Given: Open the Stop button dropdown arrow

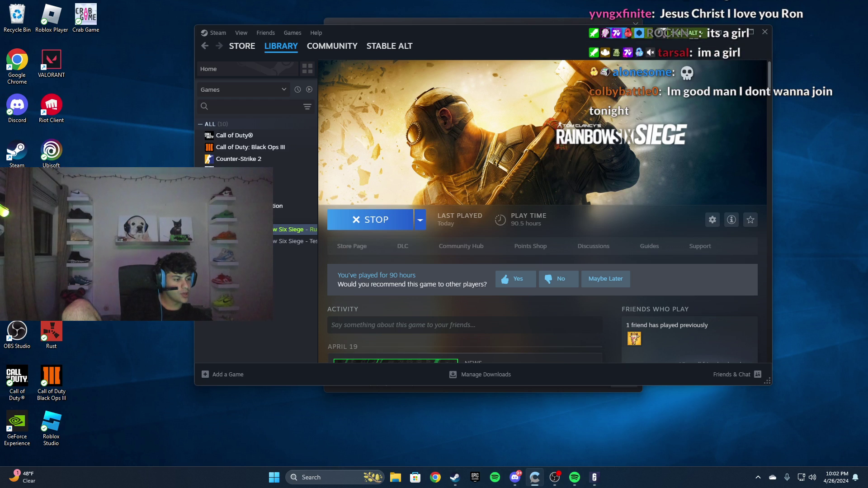Looking at the screenshot, I should click(420, 220).
